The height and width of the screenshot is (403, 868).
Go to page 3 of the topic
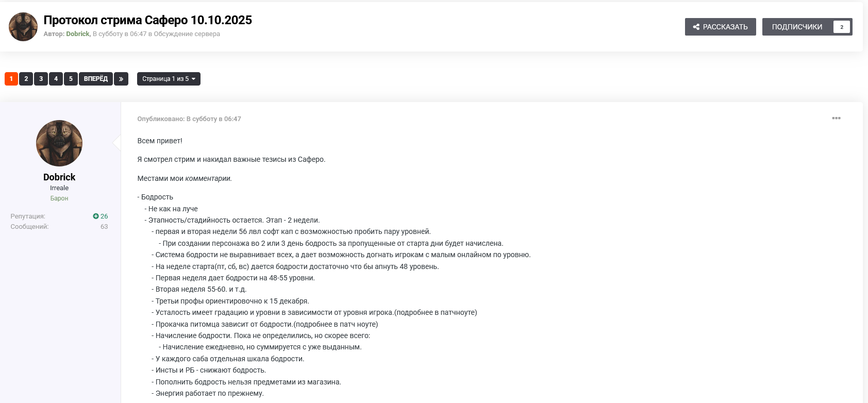click(41, 79)
